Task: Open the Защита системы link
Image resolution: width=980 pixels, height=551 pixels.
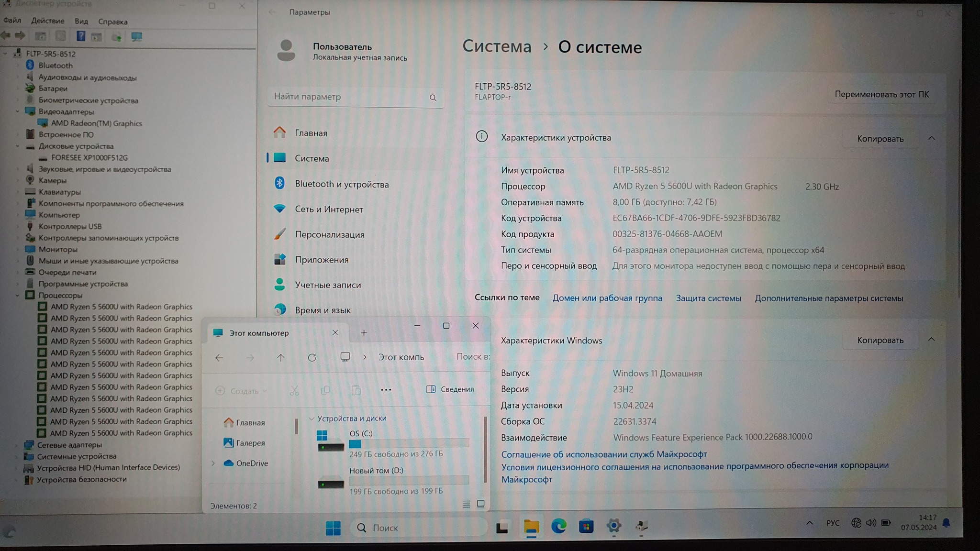Action: pyautogui.click(x=708, y=298)
